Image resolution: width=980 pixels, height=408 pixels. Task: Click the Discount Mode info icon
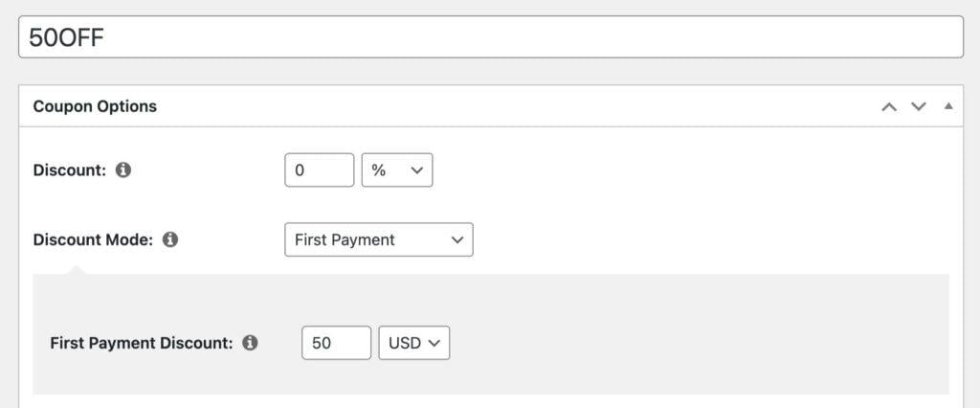click(x=170, y=239)
